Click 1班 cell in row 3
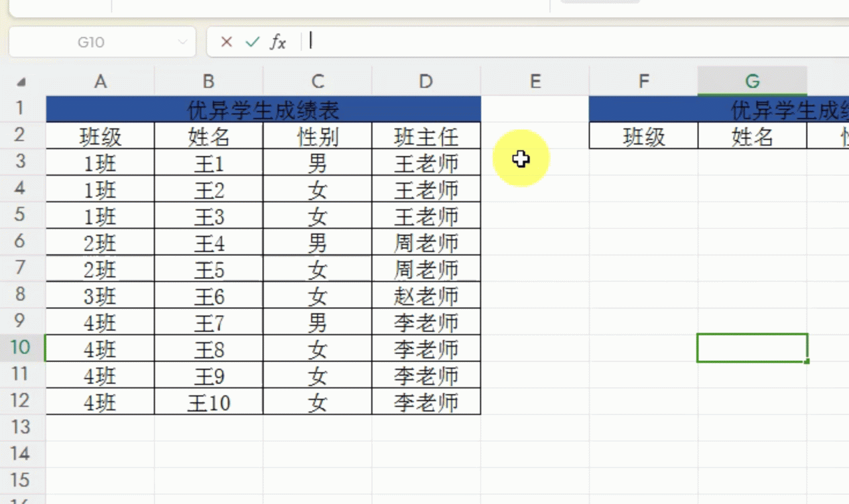 100,162
